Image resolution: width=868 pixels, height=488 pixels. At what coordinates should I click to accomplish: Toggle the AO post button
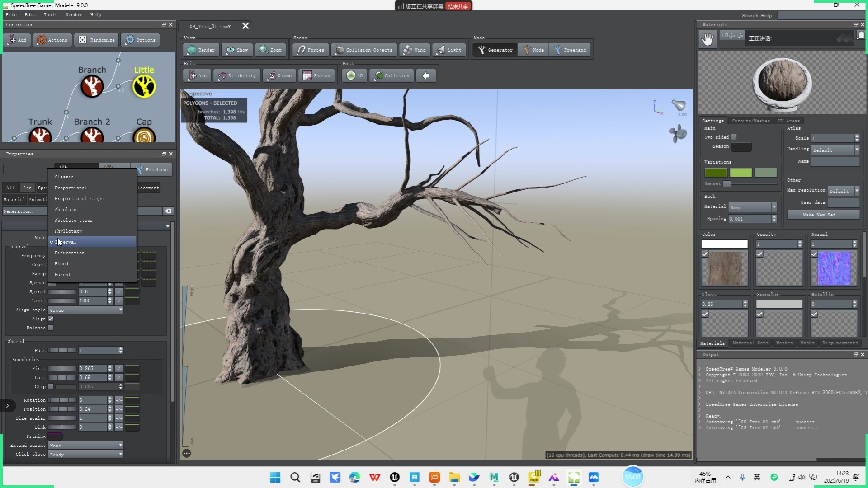pyautogui.click(x=354, y=76)
